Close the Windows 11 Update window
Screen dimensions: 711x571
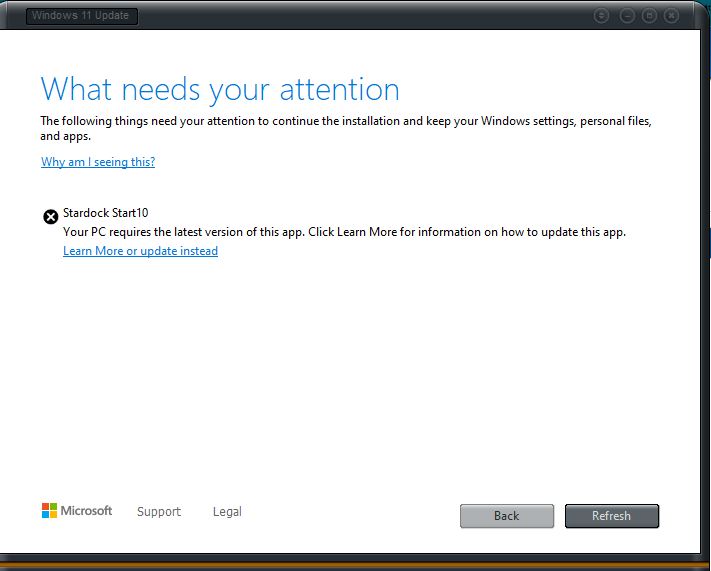(672, 16)
